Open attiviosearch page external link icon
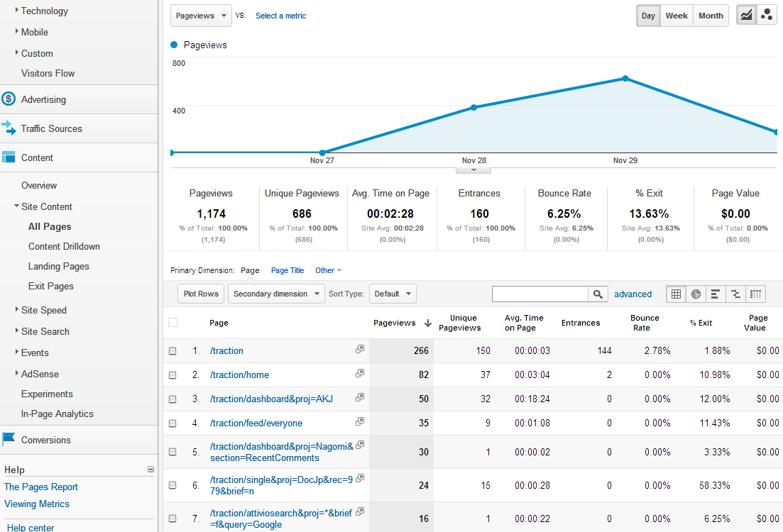 (x=359, y=511)
